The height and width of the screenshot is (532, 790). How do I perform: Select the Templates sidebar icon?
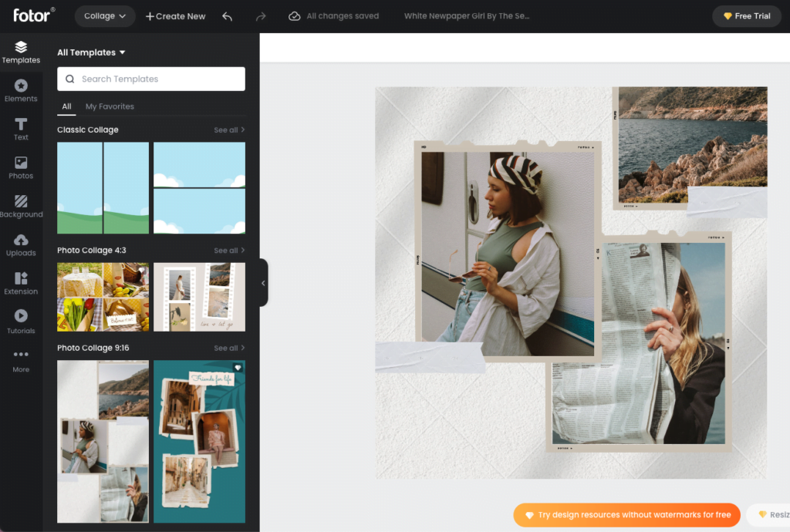(x=21, y=52)
